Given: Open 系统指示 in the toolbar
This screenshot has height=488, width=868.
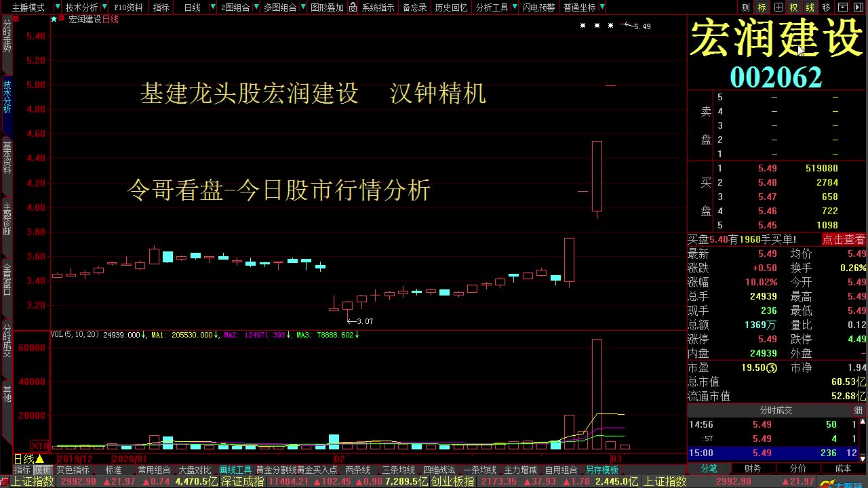Looking at the screenshot, I should click(x=378, y=7).
